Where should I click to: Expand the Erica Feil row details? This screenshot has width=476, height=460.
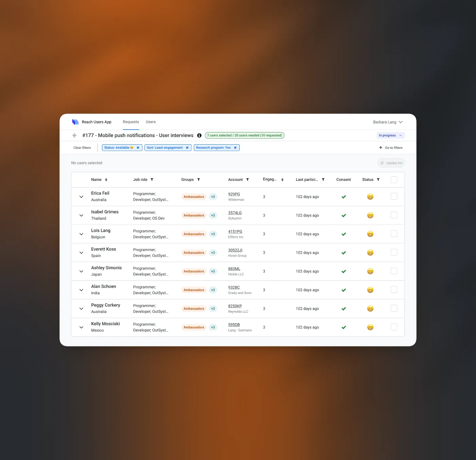pyautogui.click(x=81, y=197)
